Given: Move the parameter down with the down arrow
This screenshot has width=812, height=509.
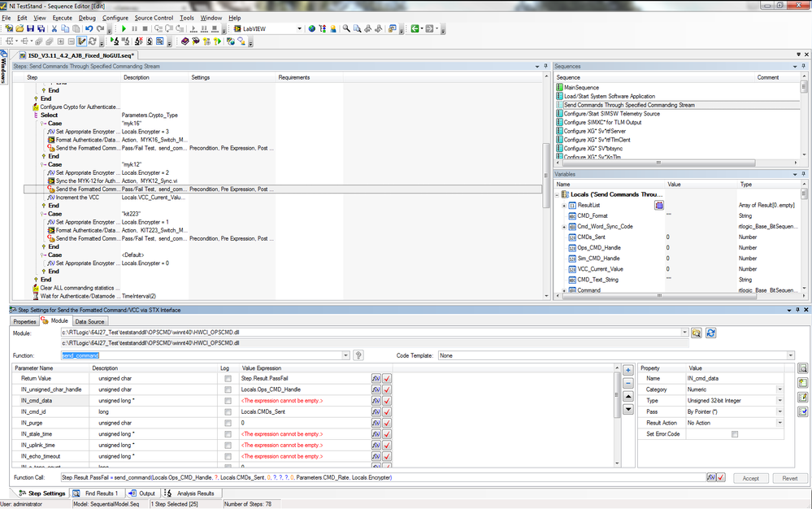Looking at the screenshot, I should [x=627, y=409].
